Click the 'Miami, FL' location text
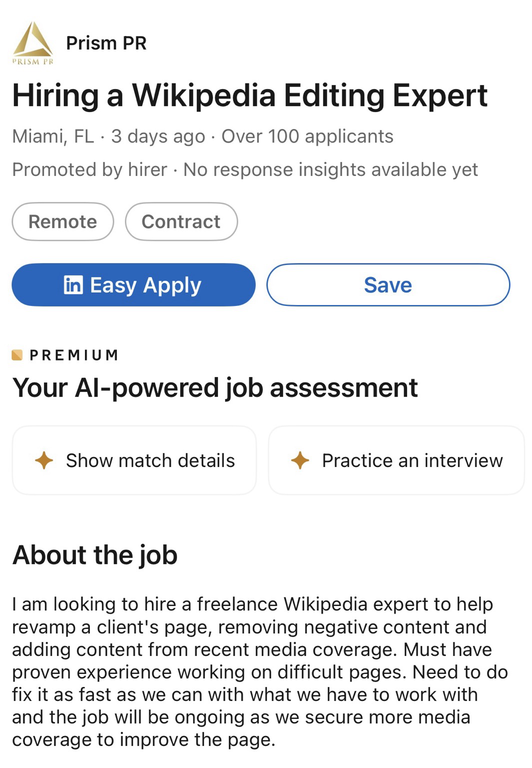532x768 pixels. 53,136
